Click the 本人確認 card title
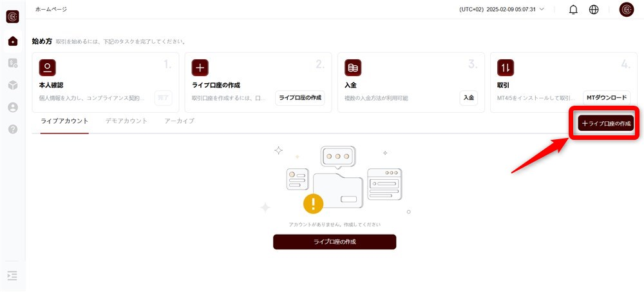Image resolution: width=644 pixels, height=292 pixels. point(51,85)
